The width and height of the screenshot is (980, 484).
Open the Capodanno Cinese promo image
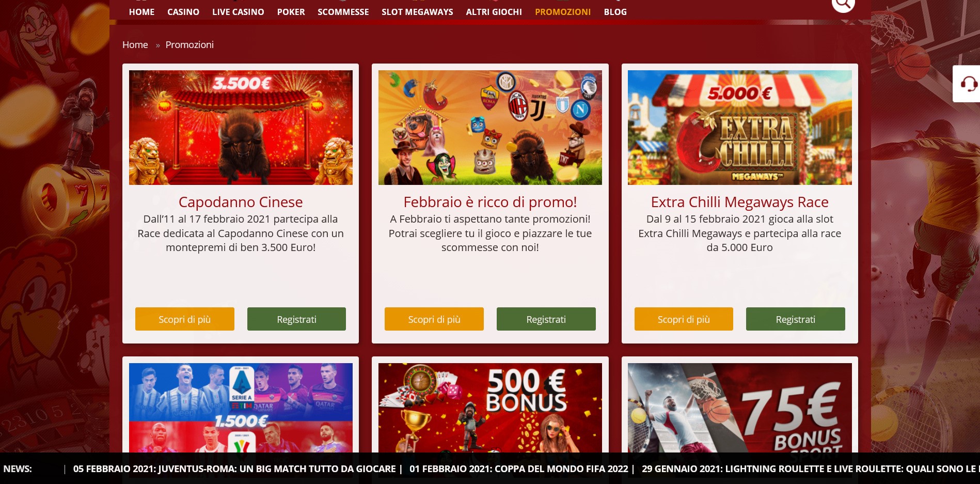coord(241,128)
